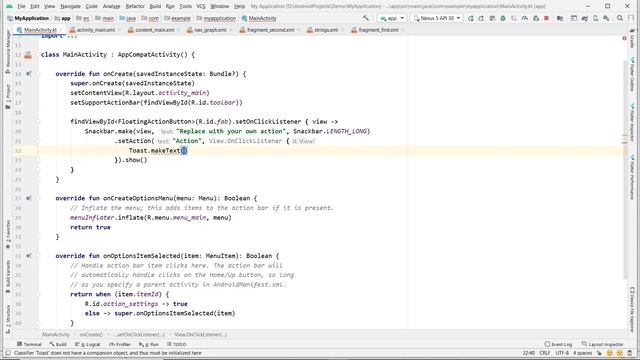The width and height of the screenshot is (640, 360).
Task: Stop the running app with red square
Action: (546, 18)
